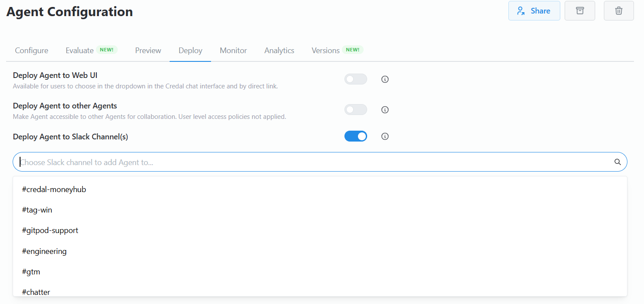Select the #engineering Slack channel
The height and width of the screenshot is (304, 644).
pyautogui.click(x=44, y=251)
